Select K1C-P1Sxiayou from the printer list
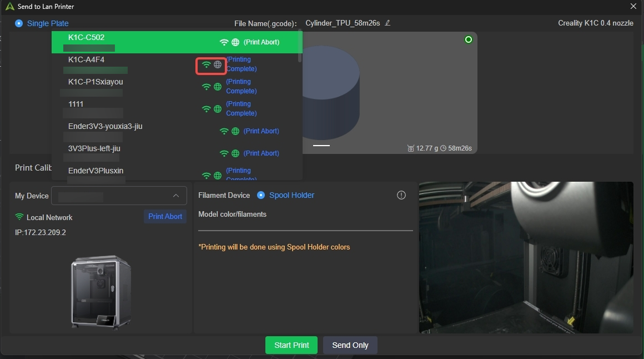The height and width of the screenshot is (359, 644). [x=95, y=82]
